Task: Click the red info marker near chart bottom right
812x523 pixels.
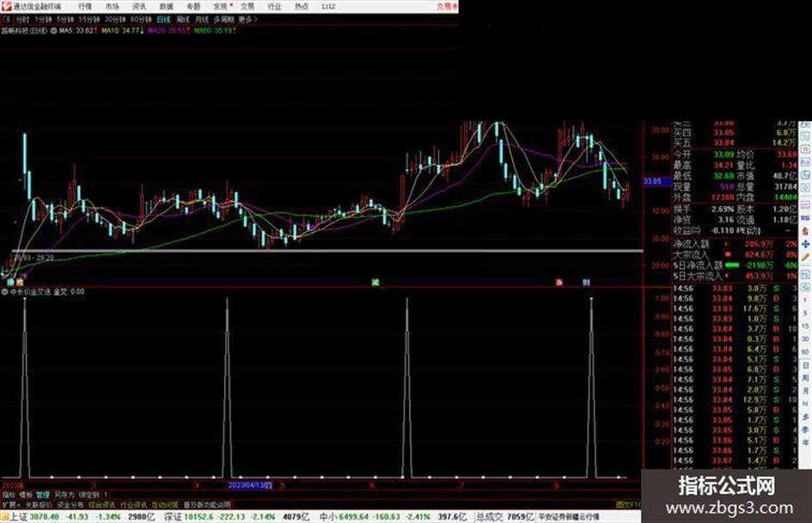Action: [x=559, y=283]
